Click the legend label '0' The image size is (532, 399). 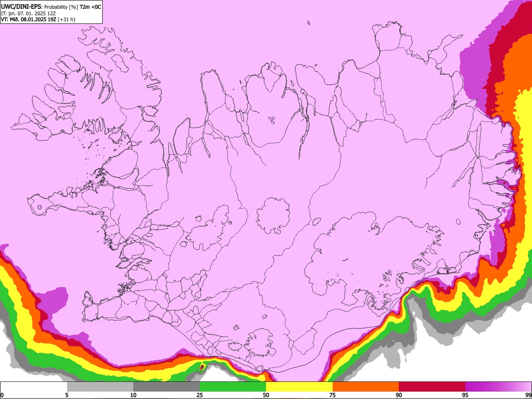point(2,395)
